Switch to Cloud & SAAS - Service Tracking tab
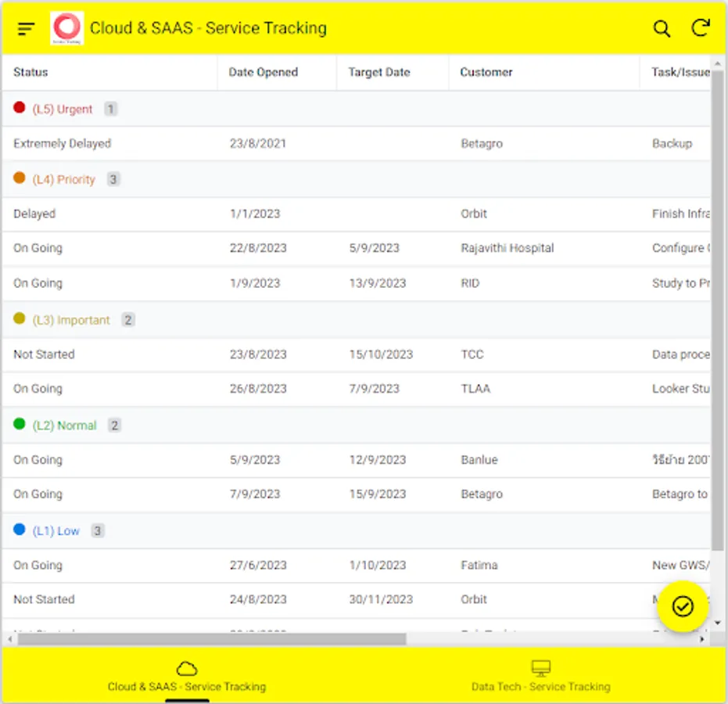Screen dimensions: 728x704 coord(187,676)
